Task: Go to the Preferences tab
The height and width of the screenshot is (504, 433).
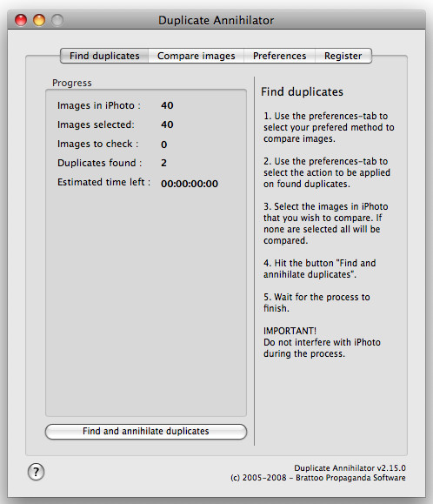Action: (280, 56)
